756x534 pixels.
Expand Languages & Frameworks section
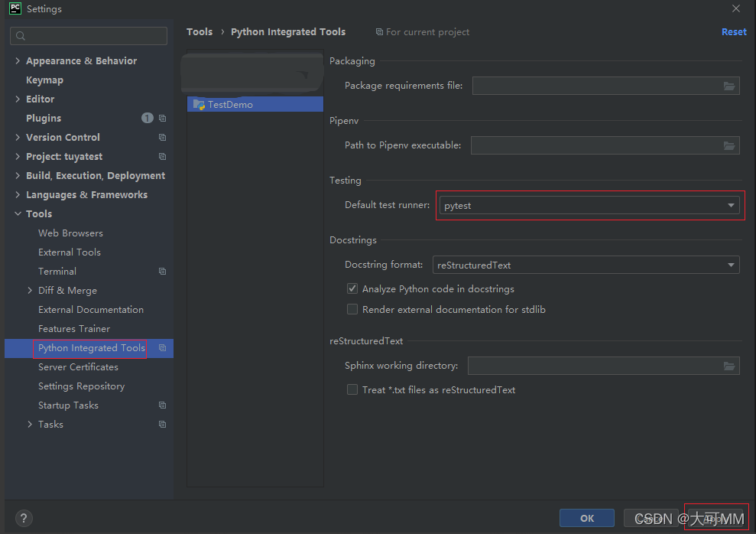coord(18,195)
